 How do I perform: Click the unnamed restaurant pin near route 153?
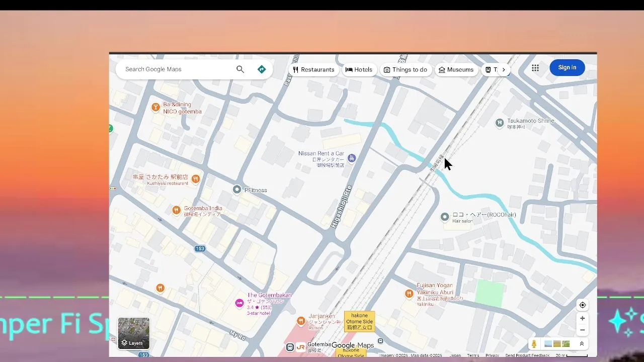click(160, 288)
